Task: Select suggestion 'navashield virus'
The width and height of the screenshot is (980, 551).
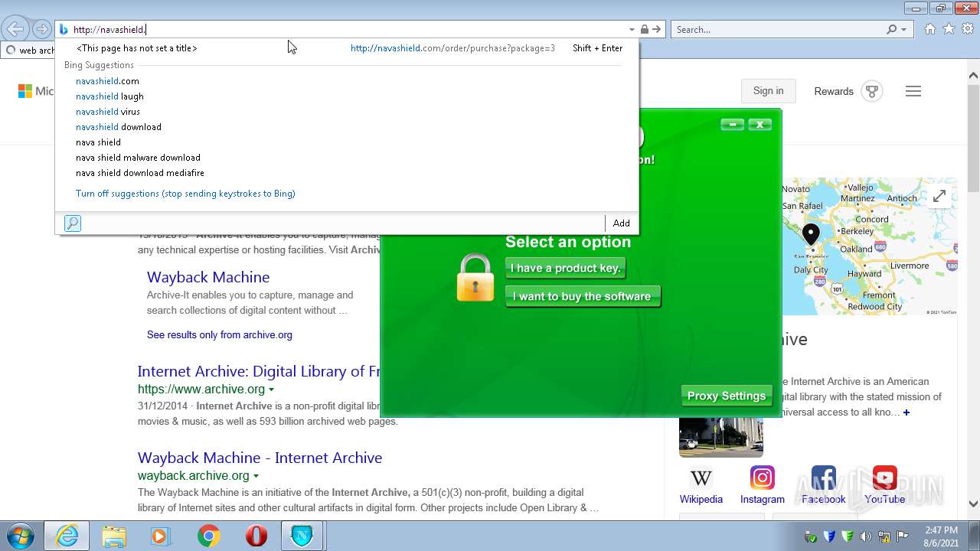Action: 108,112
